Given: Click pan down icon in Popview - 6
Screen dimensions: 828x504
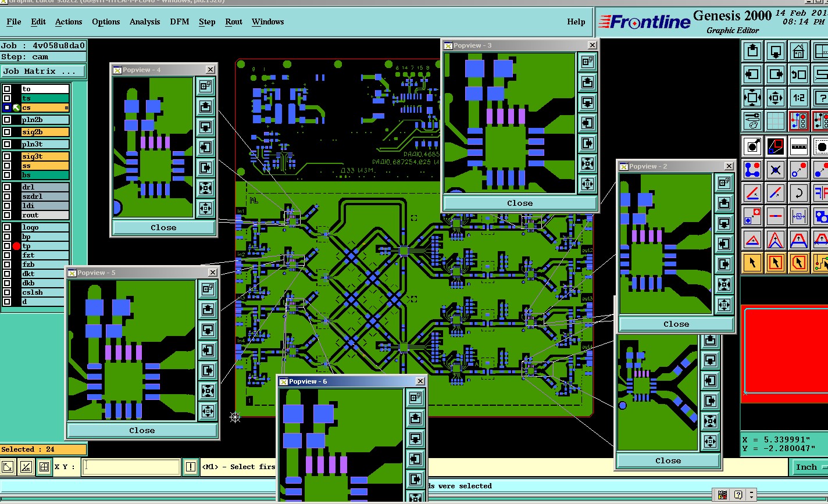Looking at the screenshot, I should click(x=415, y=438).
